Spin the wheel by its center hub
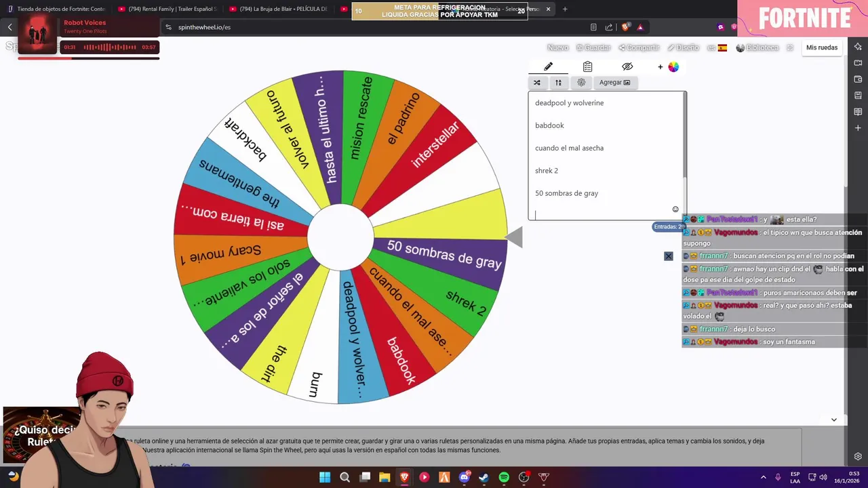The width and height of the screenshot is (868, 488). click(x=340, y=237)
